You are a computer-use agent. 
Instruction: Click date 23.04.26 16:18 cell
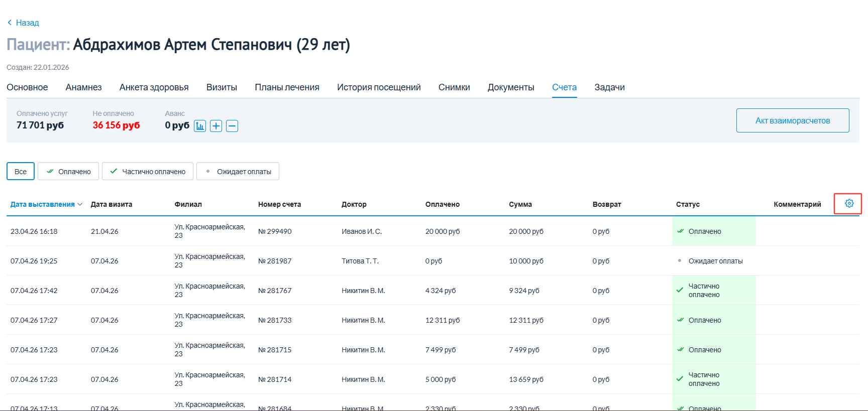34,231
